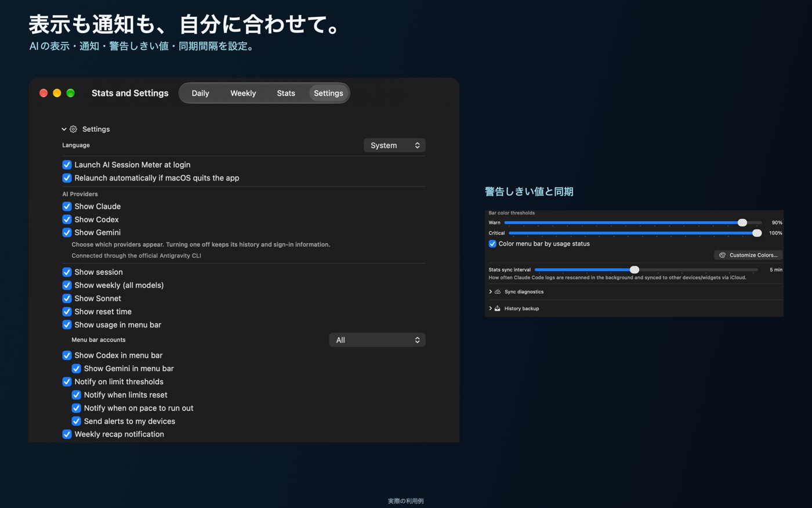Collapse the Settings section chevron
Screen dimensions: 812x508
pos(64,129)
